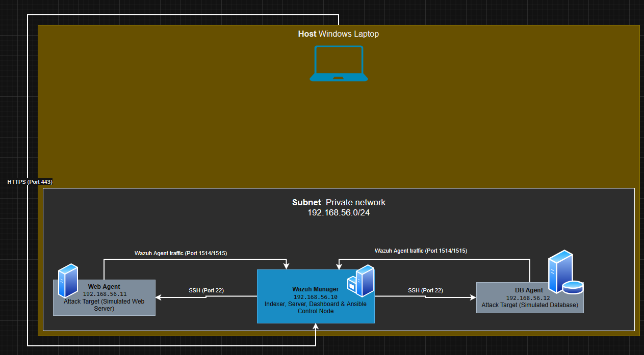Screen dimensions: 644x355
Task: Click the Wazuh Agent traffic label above DB Agent
Action: tap(421, 251)
